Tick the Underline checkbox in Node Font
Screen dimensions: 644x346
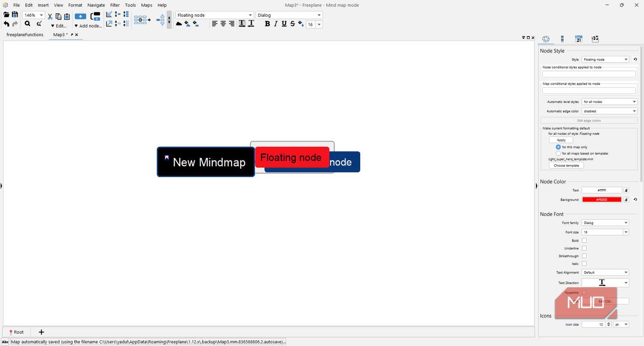pyautogui.click(x=584, y=248)
